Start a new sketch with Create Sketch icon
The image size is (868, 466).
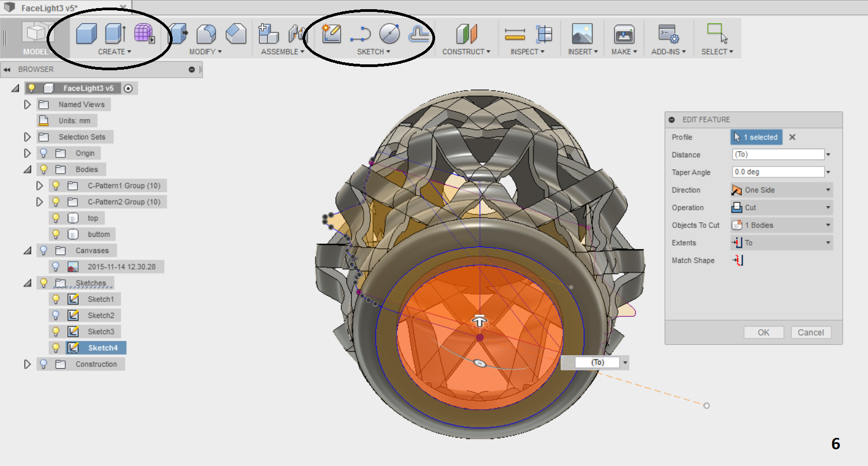coord(331,34)
